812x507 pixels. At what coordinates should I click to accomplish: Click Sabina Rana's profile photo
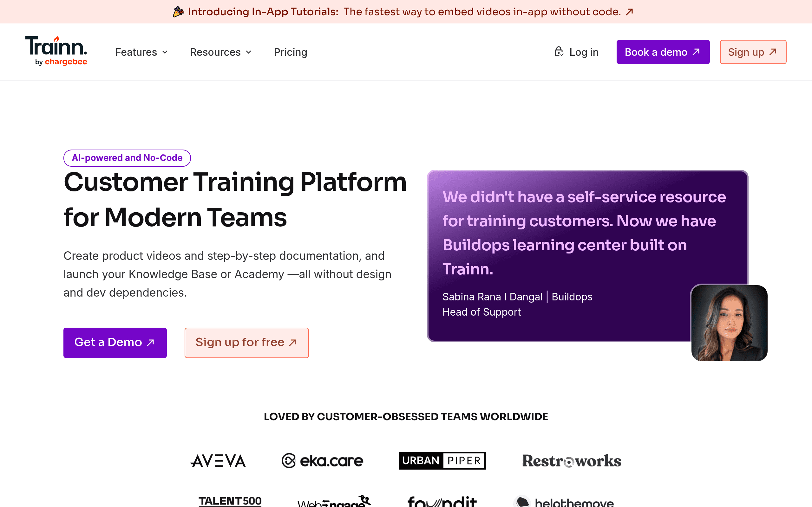coord(729,323)
